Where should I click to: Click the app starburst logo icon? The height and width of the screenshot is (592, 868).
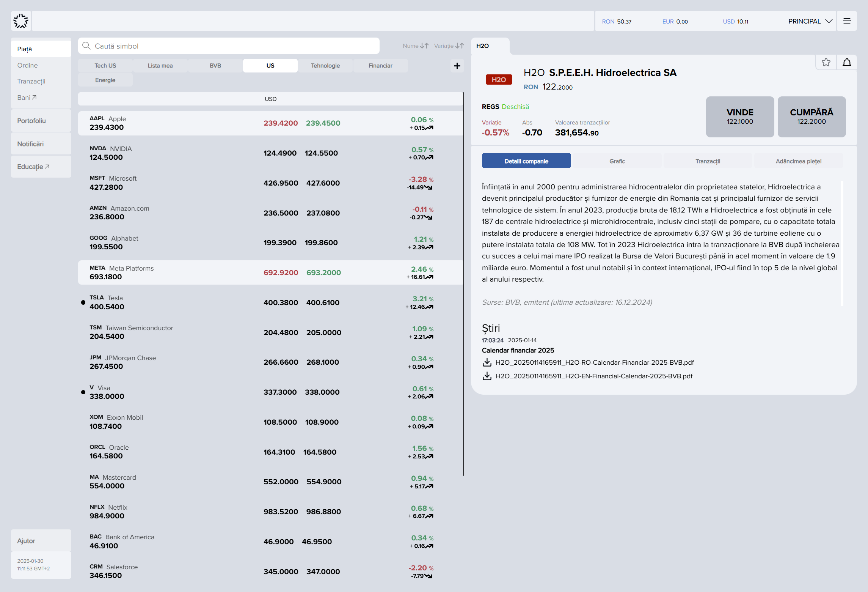(21, 21)
